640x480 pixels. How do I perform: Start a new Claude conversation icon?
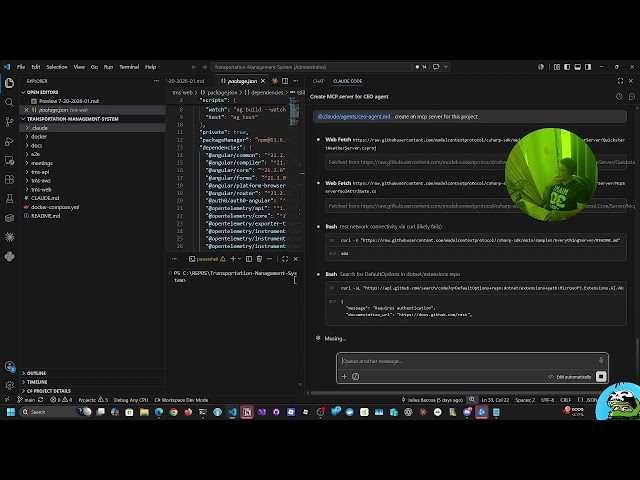[631, 97]
